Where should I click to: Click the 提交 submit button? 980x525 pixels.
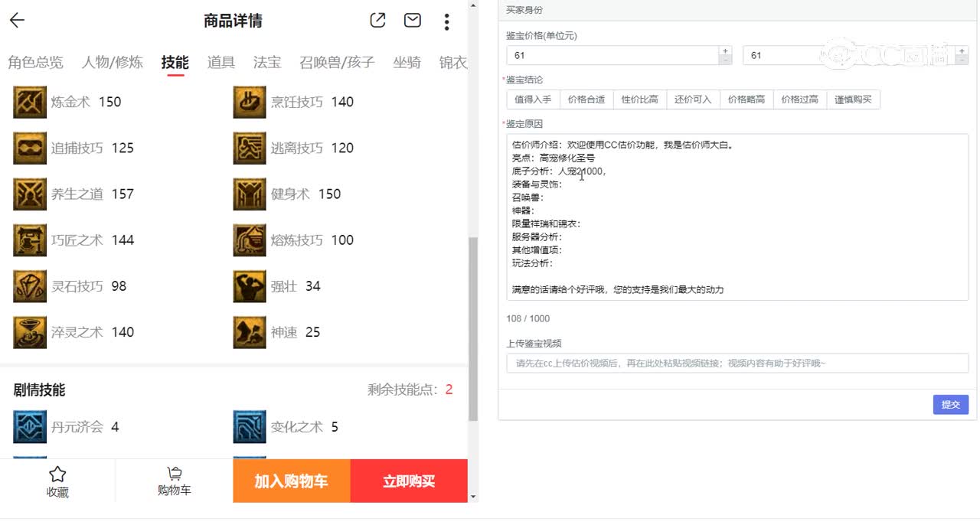click(x=950, y=404)
